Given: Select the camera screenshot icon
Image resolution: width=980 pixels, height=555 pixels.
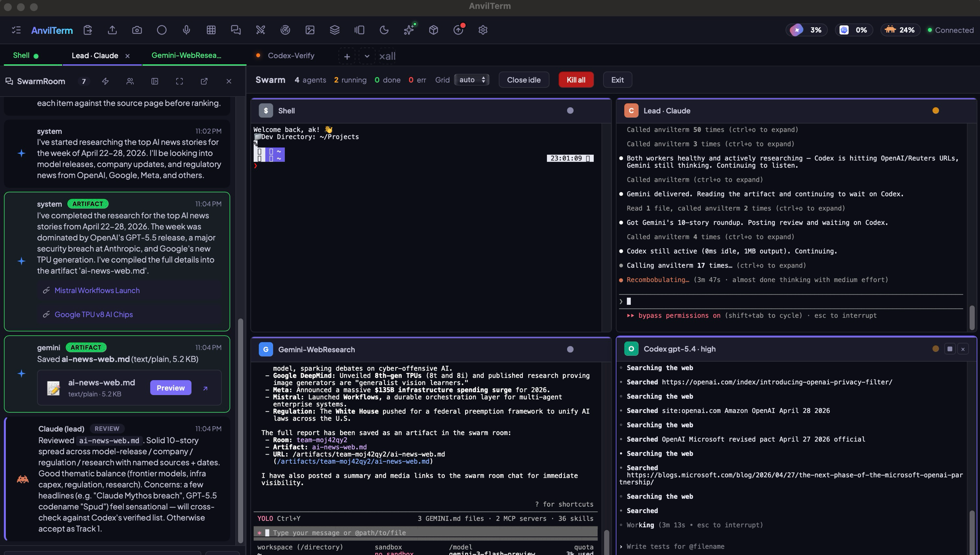Looking at the screenshot, I should (x=137, y=30).
